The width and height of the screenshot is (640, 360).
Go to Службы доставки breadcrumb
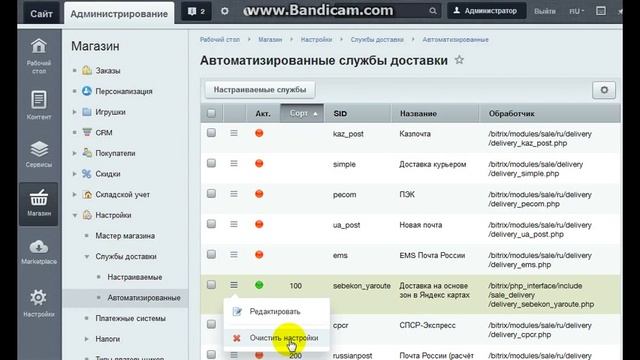pos(377,40)
